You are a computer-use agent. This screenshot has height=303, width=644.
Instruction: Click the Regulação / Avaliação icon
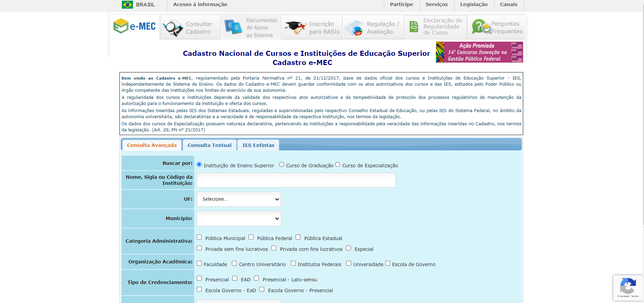[x=354, y=28]
